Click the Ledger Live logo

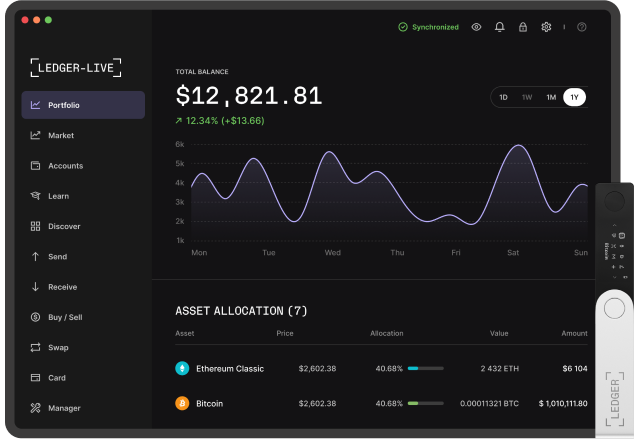tap(76, 67)
